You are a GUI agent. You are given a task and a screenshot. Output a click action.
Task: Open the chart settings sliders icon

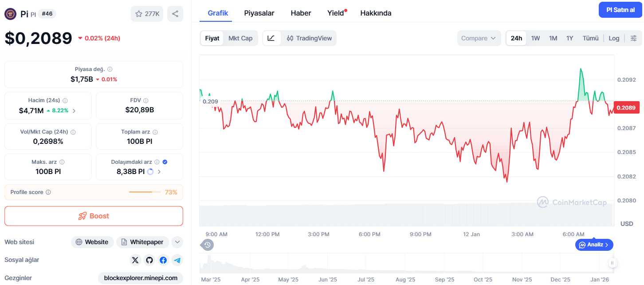click(634, 38)
